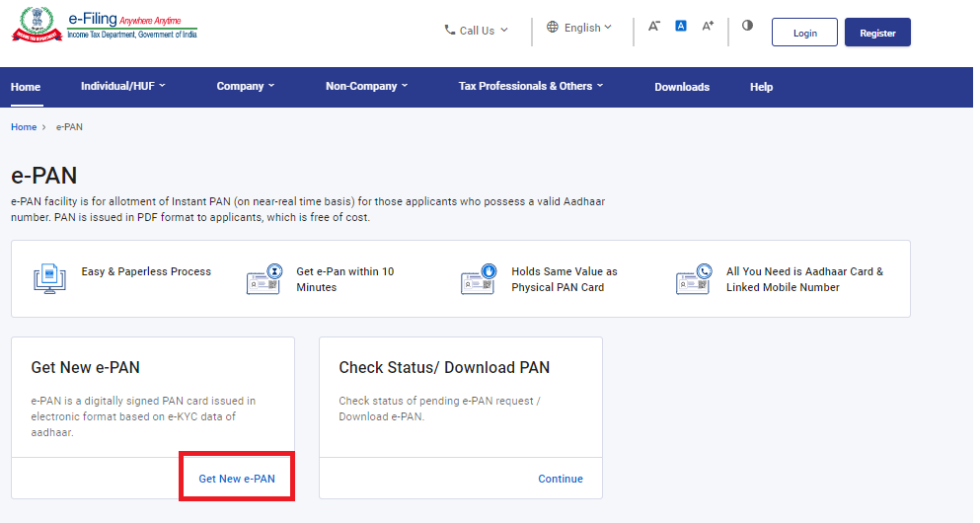Go to the Downloads menu item
This screenshot has width=980, height=523.
pos(682,87)
